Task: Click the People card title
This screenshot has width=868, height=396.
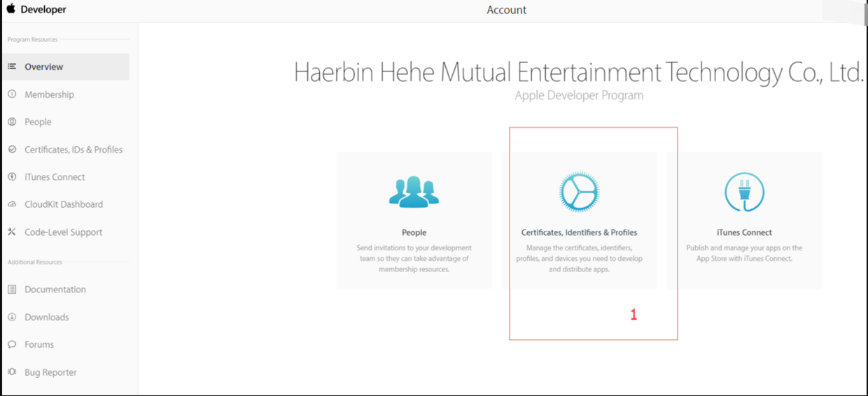Action: tap(414, 232)
